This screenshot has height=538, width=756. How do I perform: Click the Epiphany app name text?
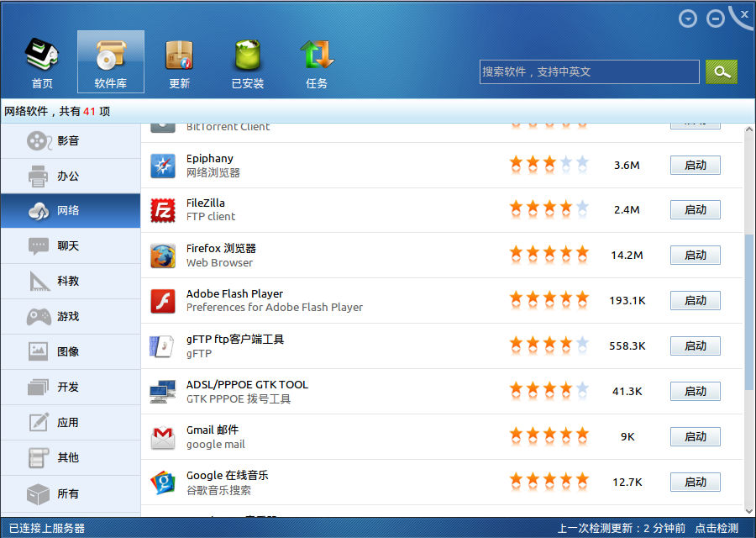point(210,159)
